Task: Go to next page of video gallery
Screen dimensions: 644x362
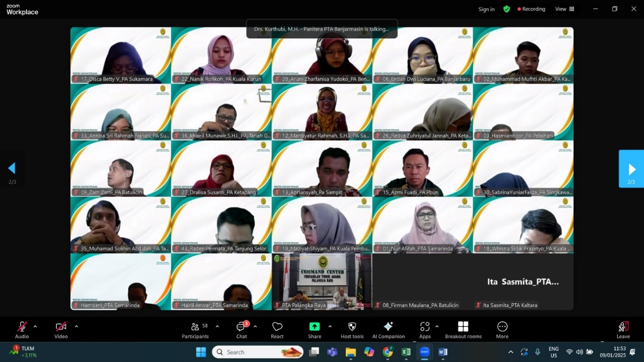Action: point(631,169)
